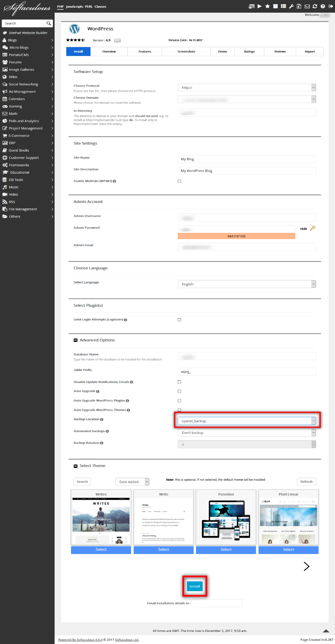The width and height of the screenshot is (335, 644).
Task: Click the key icon to generate password
Action: click(313, 228)
